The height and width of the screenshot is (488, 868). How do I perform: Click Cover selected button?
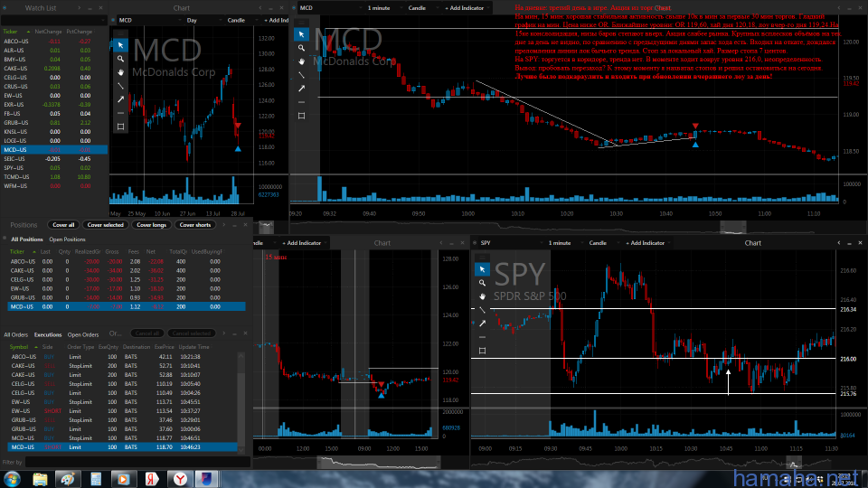pyautogui.click(x=105, y=225)
